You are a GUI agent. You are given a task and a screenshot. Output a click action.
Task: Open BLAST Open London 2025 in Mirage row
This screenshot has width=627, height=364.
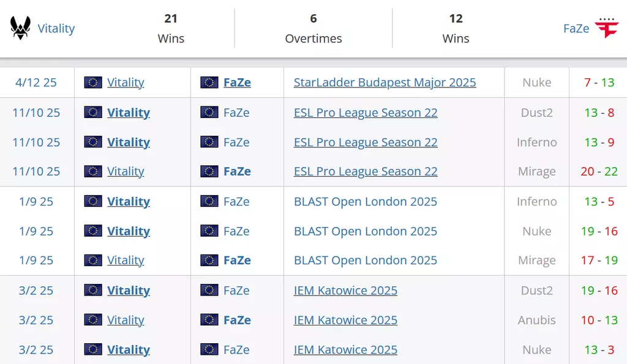[x=366, y=260]
